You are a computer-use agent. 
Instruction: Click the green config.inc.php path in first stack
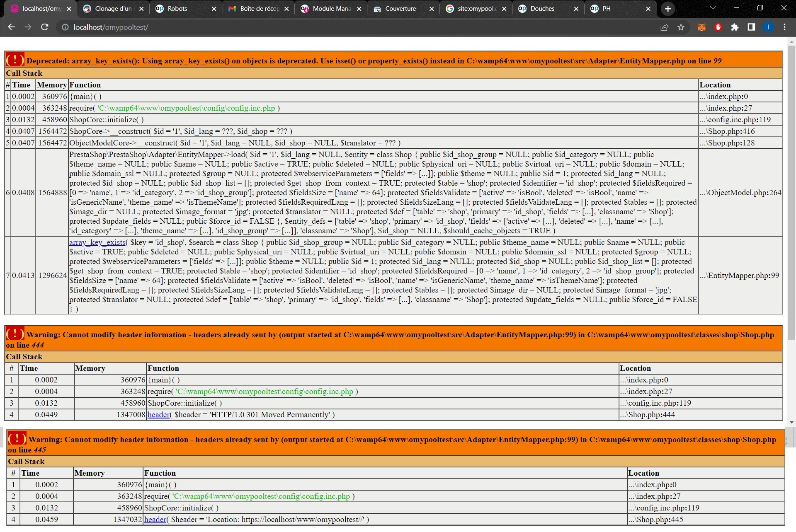(186, 108)
